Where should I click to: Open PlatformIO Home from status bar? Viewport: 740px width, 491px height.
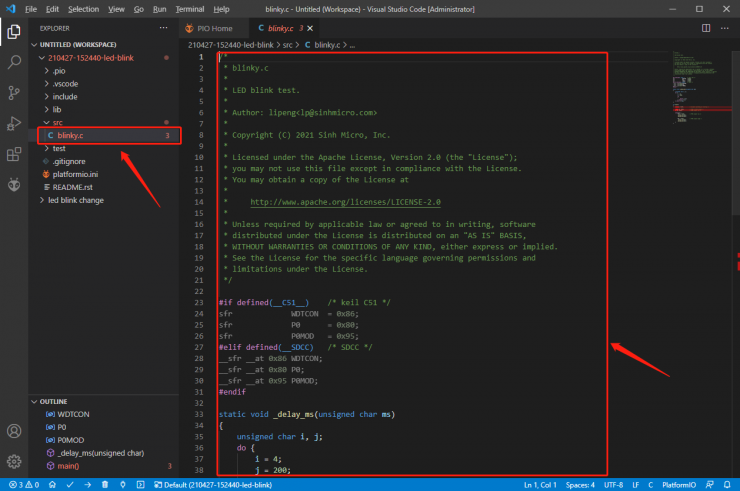[52, 485]
